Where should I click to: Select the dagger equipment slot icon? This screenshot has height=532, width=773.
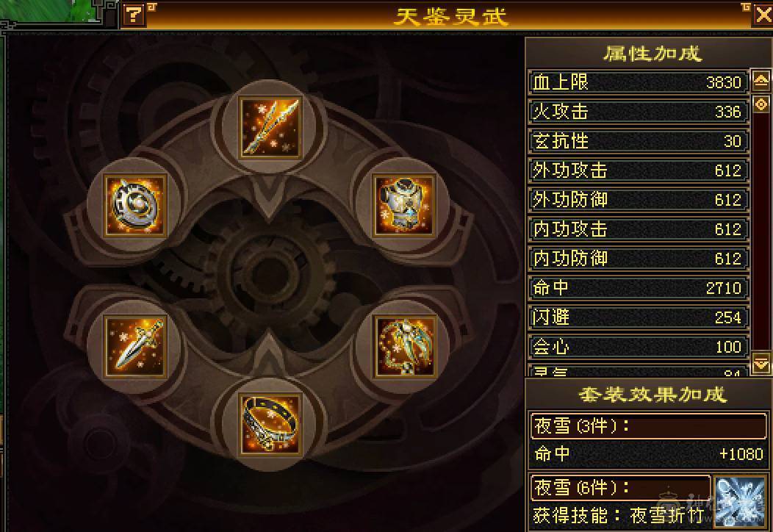coord(136,346)
